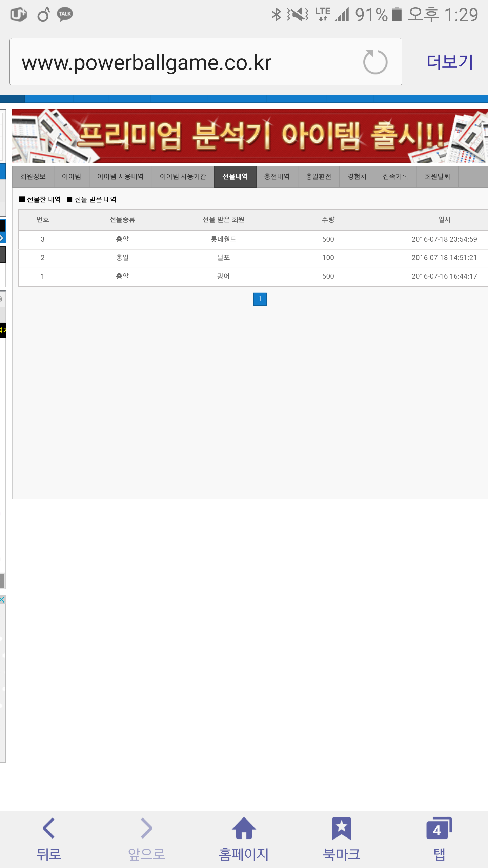This screenshot has height=868, width=488.
Task: Select the 선물내역 tab
Action: (235, 176)
